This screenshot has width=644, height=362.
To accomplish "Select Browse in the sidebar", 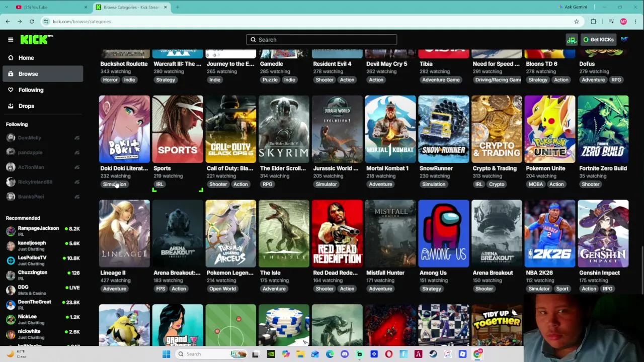I will 42,74.
